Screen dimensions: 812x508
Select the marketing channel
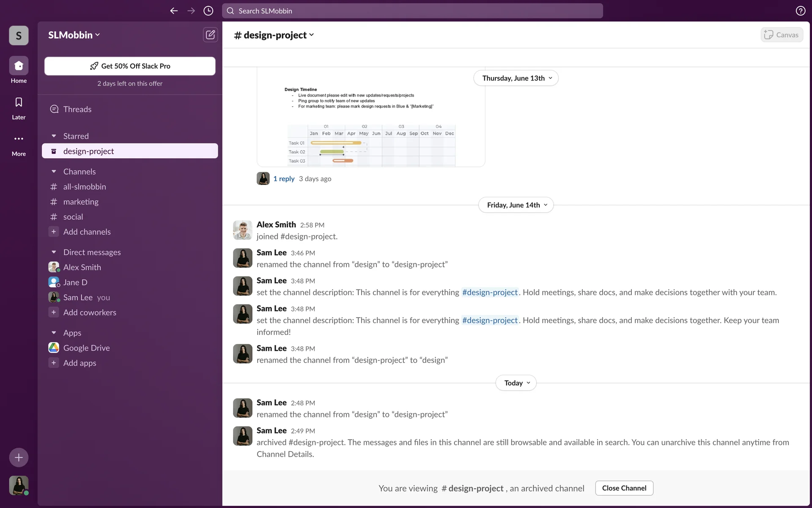tap(81, 202)
